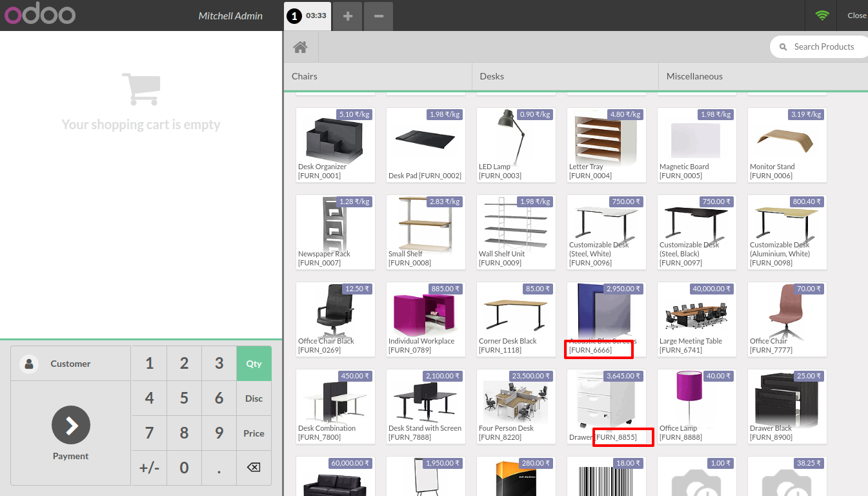Tap numpad key 4
The image size is (868, 496).
tap(150, 398)
